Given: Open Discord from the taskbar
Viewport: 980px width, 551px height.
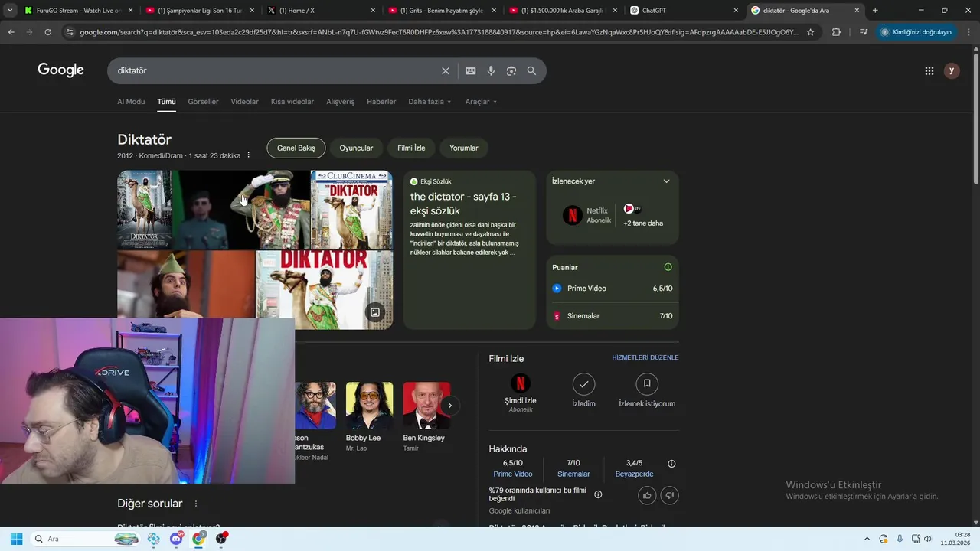Looking at the screenshot, I should point(176,539).
